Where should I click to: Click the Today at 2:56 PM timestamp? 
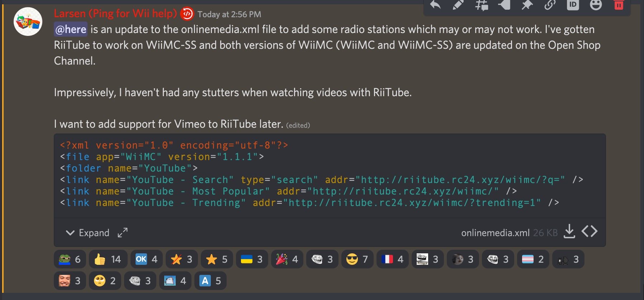229,14
